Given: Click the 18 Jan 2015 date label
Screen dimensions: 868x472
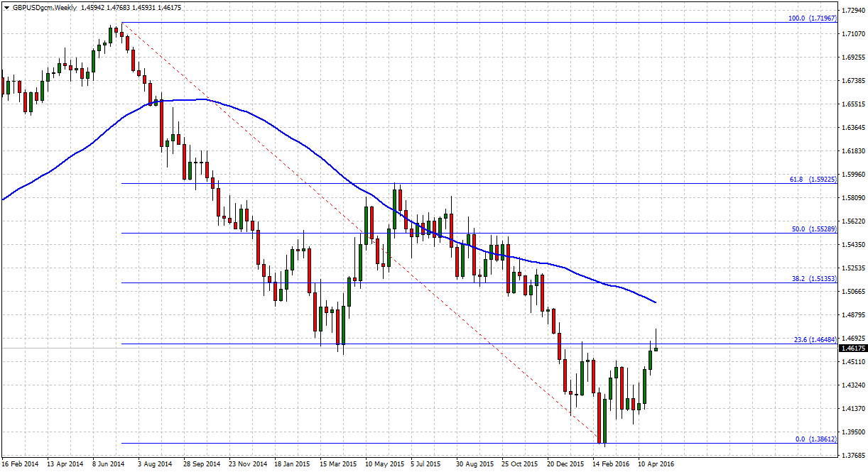Looking at the screenshot, I should coord(293,463).
